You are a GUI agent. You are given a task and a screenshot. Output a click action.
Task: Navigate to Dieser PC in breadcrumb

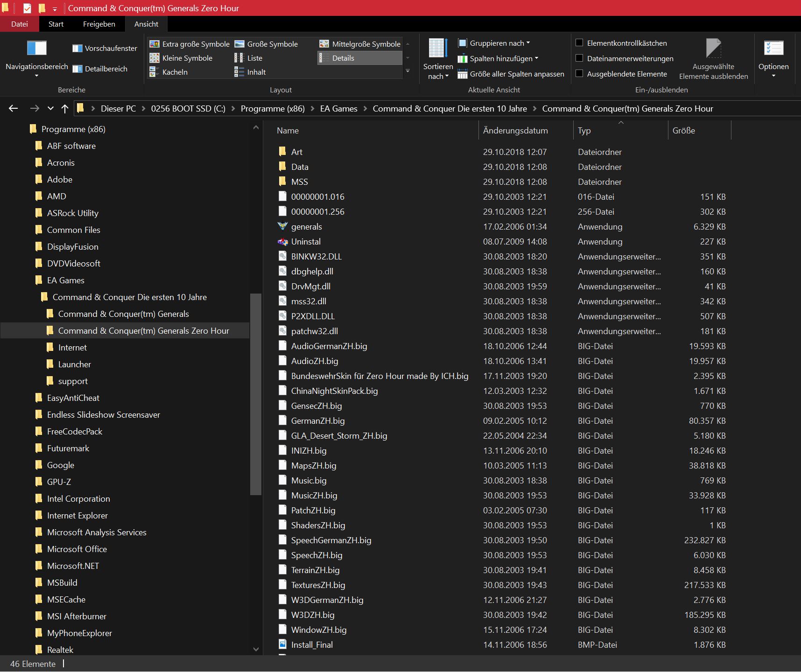click(118, 109)
